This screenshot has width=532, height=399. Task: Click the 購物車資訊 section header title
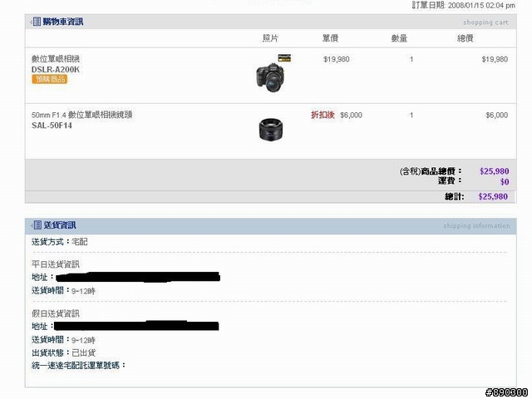pyautogui.click(x=63, y=22)
